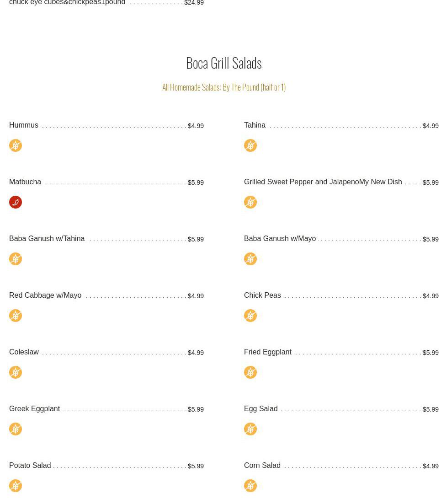The image size is (441, 504).
Task: Click the gluten-free icon under Corn Salad
Action: coord(250,486)
